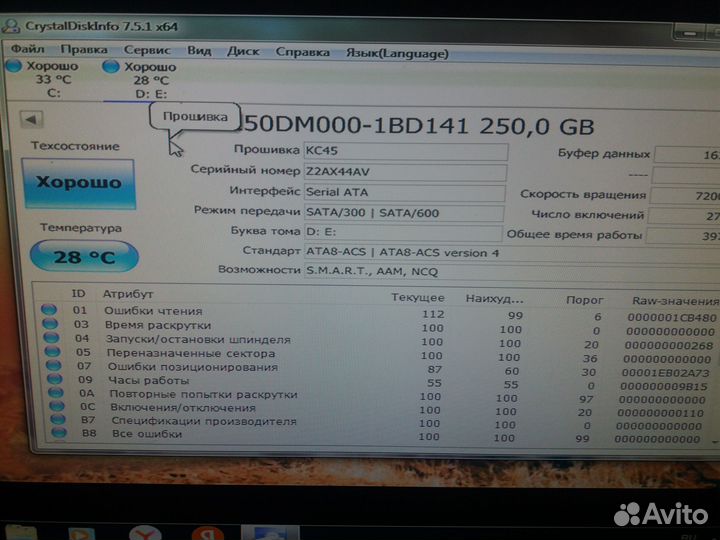Click the 28 °C temperature button
720x540 pixels.
click(x=84, y=256)
